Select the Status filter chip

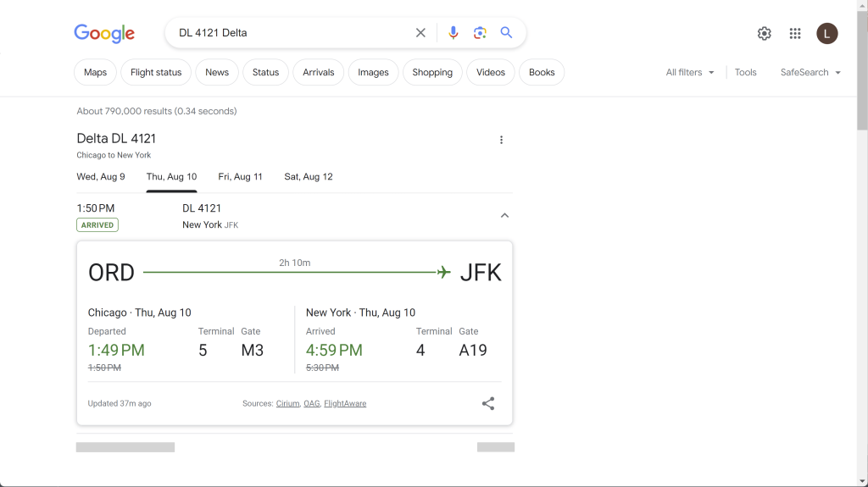pos(265,73)
